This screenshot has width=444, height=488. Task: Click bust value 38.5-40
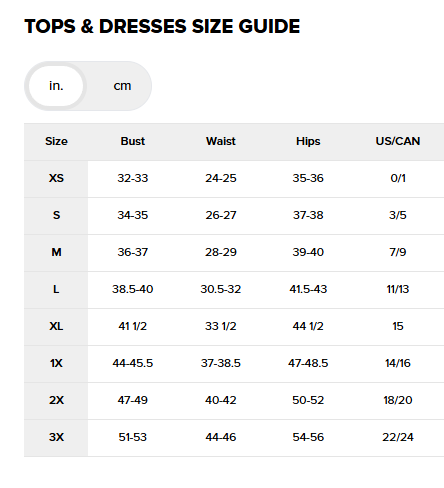click(x=133, y=289)
